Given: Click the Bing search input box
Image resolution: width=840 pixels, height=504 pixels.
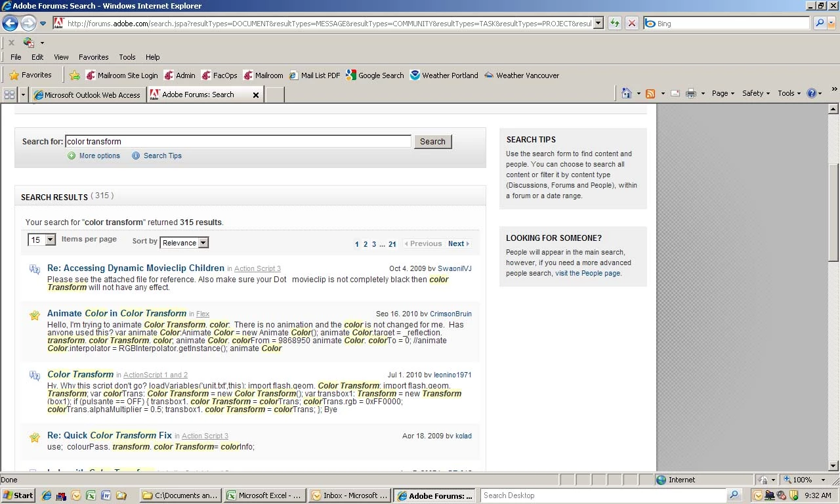Looking at the screenshot, I should (727, 24).
